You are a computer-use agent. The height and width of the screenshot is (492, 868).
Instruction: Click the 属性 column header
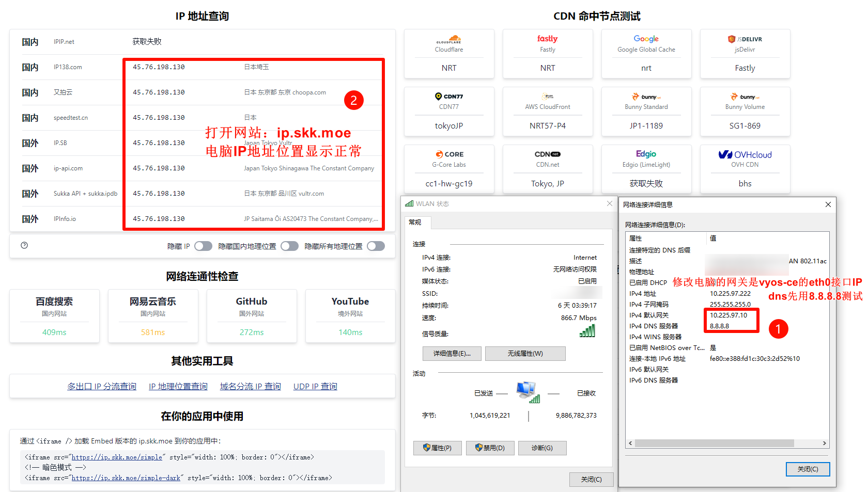(x=665, y=239)
